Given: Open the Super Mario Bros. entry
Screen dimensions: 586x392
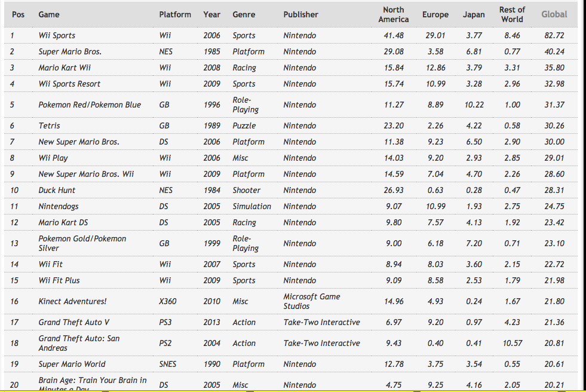Looking at the screenshot, I should tap(70, 52).
